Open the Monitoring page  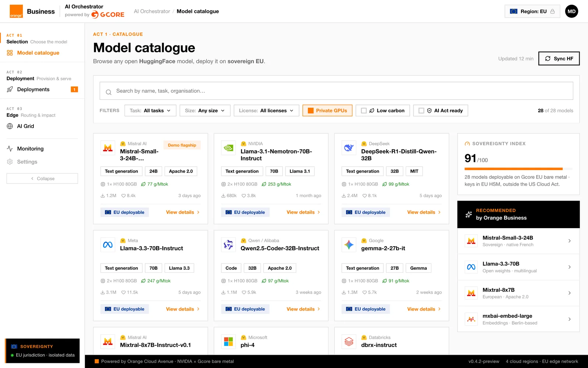[30, 149]
